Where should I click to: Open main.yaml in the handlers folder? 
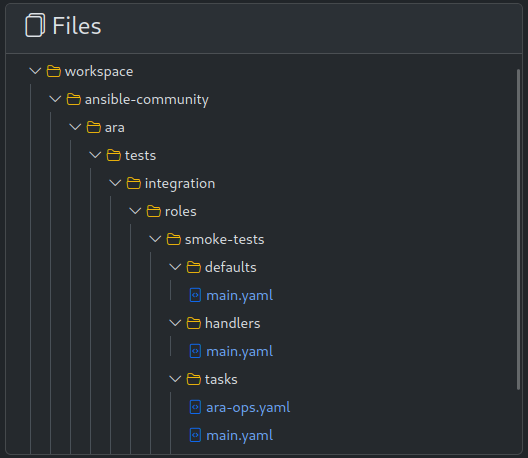click(239, 352)
